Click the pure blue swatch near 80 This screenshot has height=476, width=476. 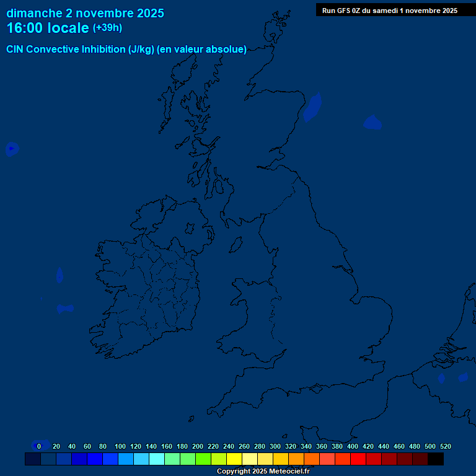coord(95,459)
